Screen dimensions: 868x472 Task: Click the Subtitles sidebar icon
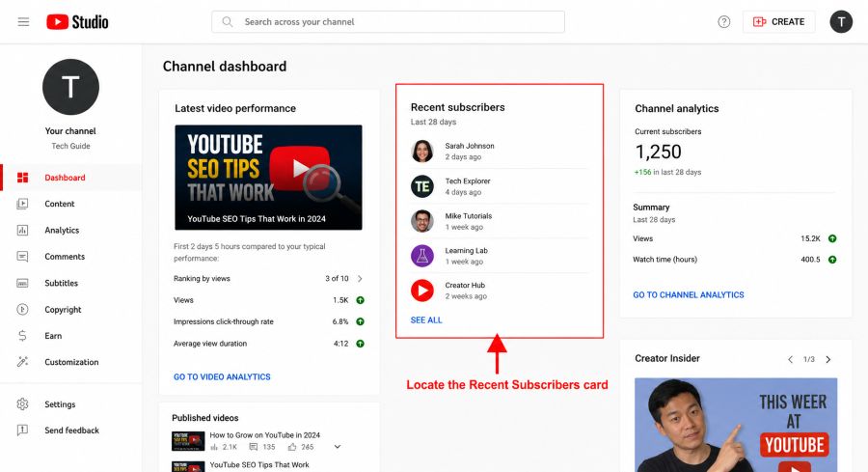(x=23, y=283)
